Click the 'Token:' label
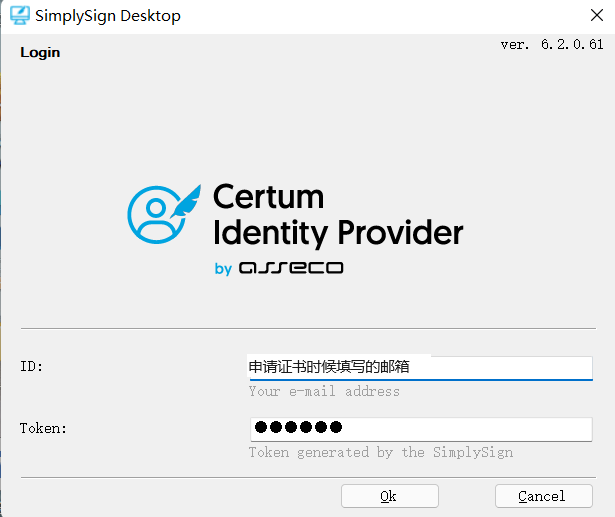 [43, 428]
